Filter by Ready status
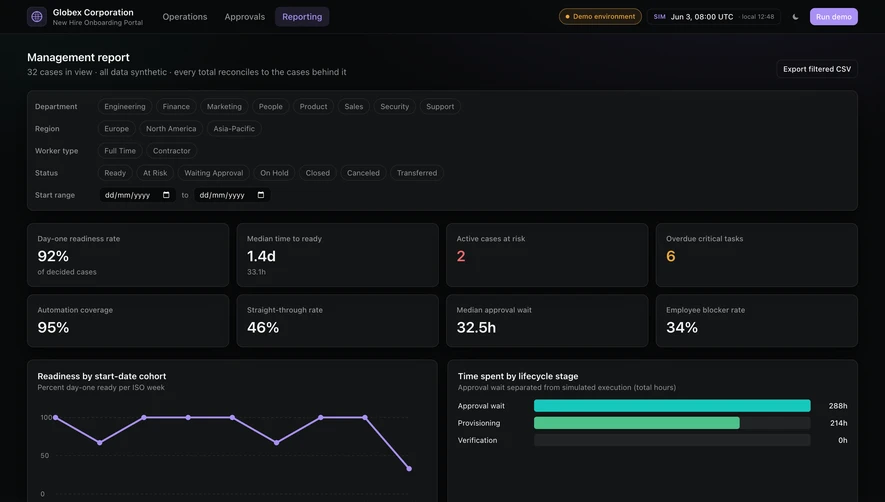 (115, 173)
